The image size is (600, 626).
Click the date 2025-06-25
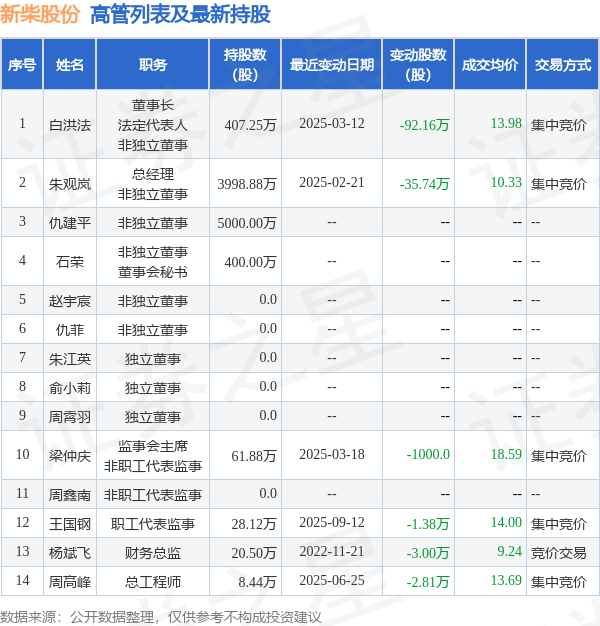tap(332, 580)
